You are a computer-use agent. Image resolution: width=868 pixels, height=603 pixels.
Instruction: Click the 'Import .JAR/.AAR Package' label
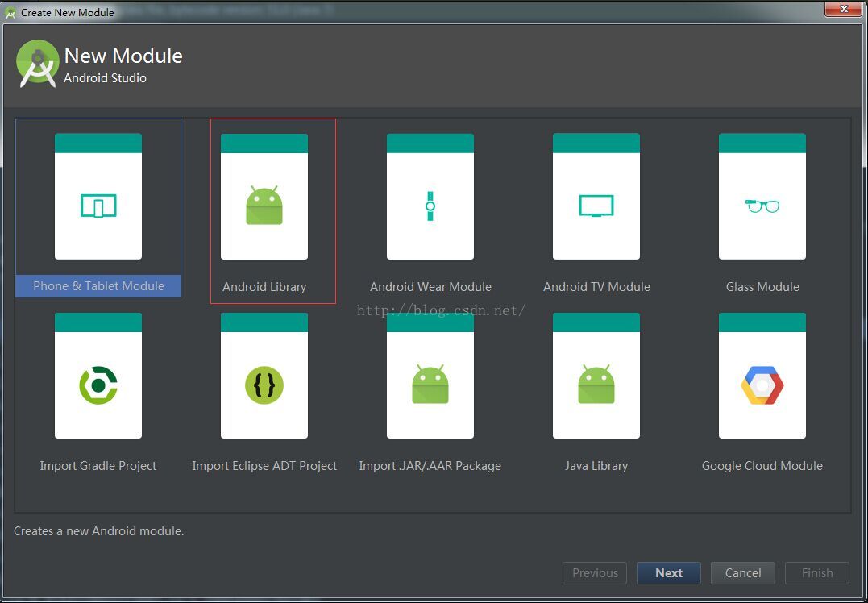[x=430, y=466]
